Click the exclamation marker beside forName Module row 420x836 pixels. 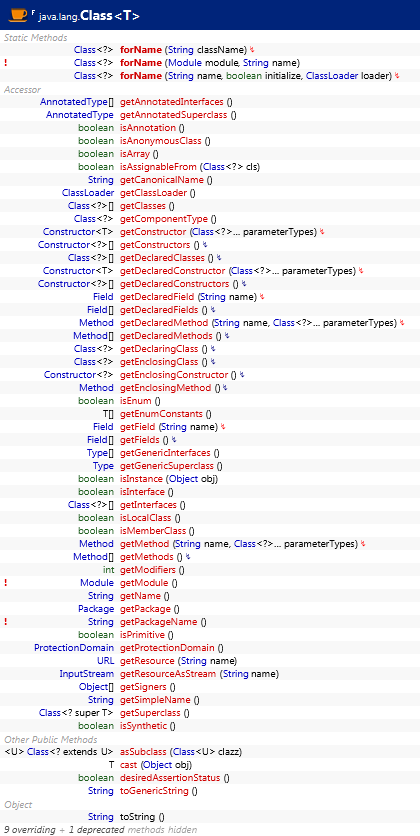click(x=5, y=63)
